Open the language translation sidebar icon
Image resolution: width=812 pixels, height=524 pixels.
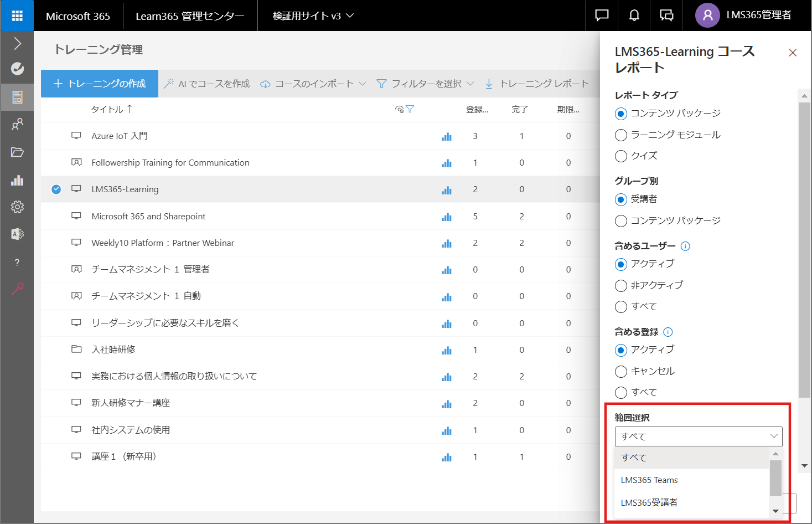tap(17, 234)
